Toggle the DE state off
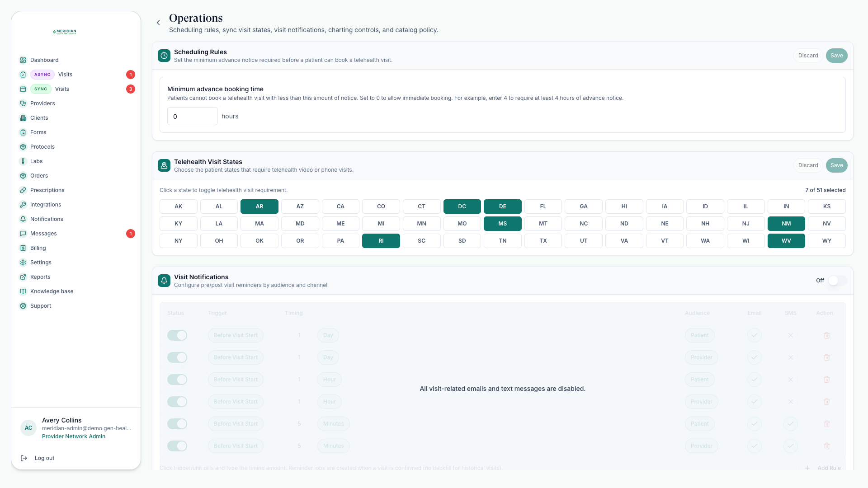The height and width of the screenshot is (488, 868). click(x=503, y=206)
